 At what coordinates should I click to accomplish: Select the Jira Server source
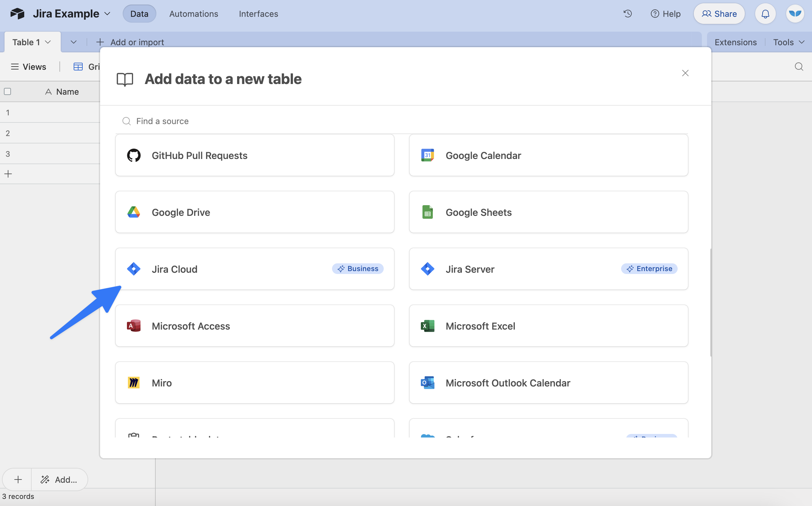point(548,269)
